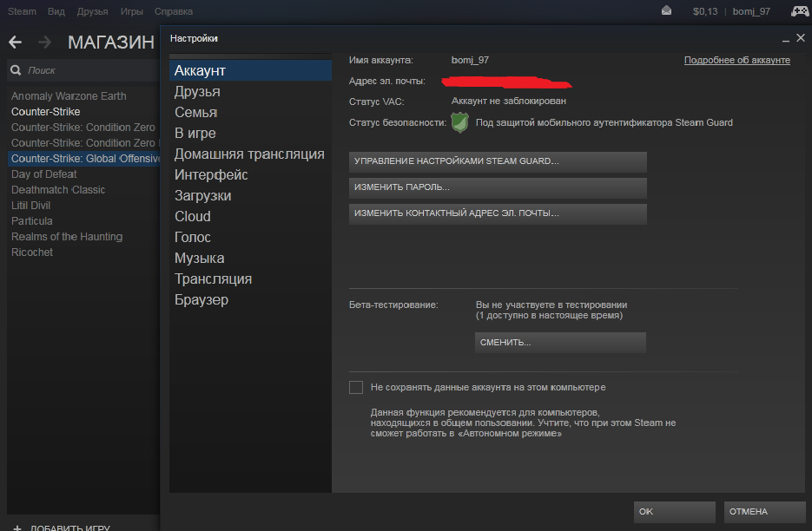
Task: Toggle 'Не сохранять данные аккаунта' checkbox
Action: tap(356, 387)
